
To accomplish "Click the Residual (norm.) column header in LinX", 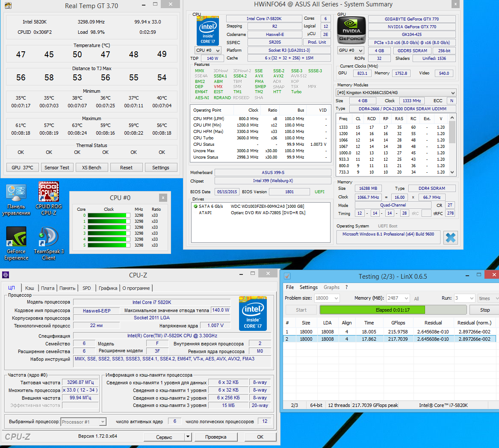I will click(x=474, y=323).
